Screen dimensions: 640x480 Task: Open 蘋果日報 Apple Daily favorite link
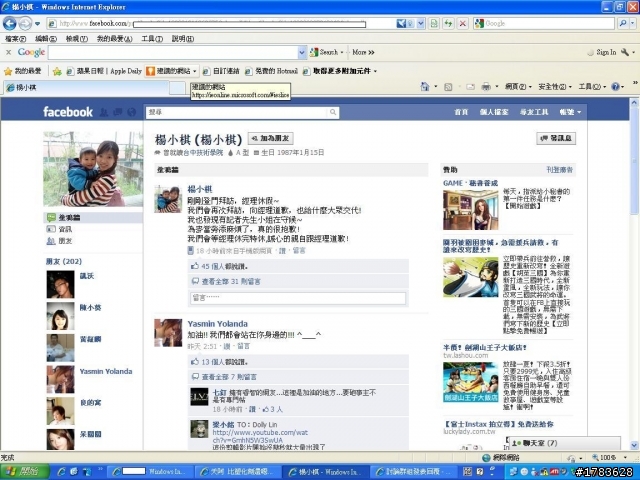(x=104, y=71)
